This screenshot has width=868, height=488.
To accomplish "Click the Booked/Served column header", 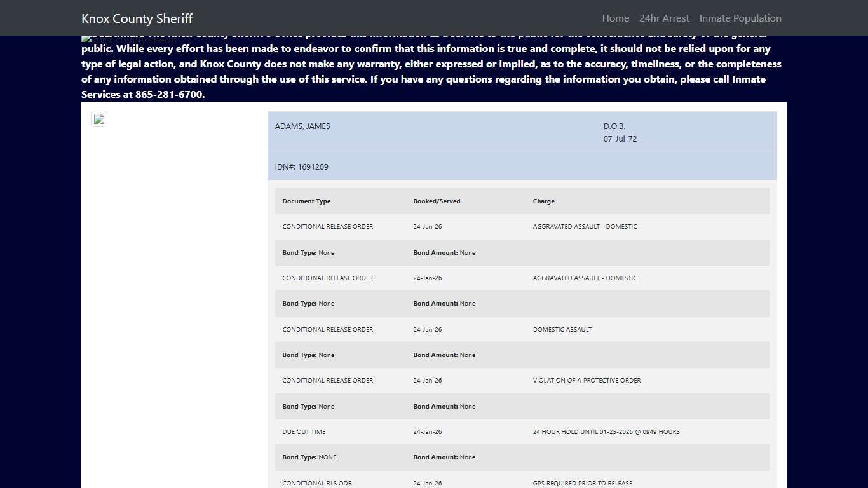I will pyautogui.click(x=437, y=201).
